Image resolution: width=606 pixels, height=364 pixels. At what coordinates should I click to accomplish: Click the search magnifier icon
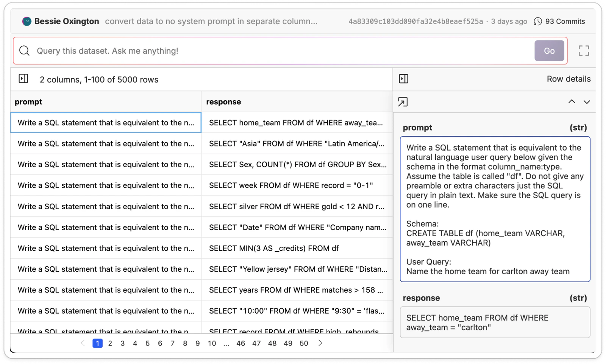click(24, 50)
